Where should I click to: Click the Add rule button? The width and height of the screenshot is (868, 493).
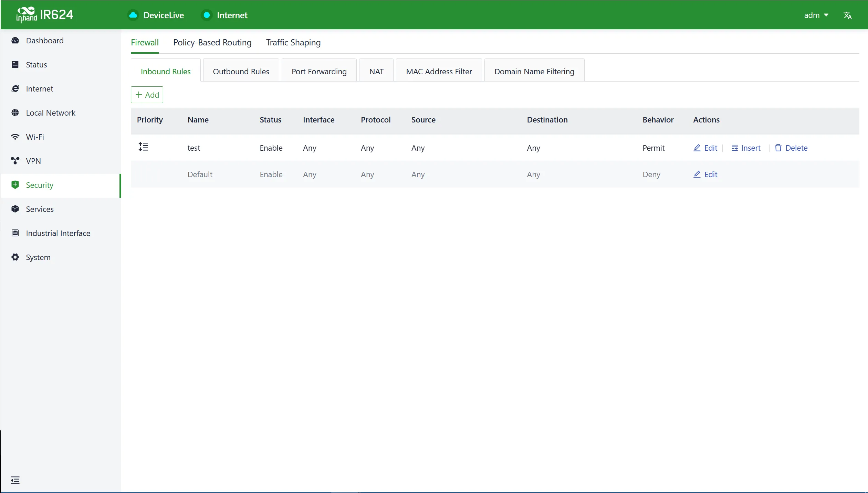tap(147, 95)
